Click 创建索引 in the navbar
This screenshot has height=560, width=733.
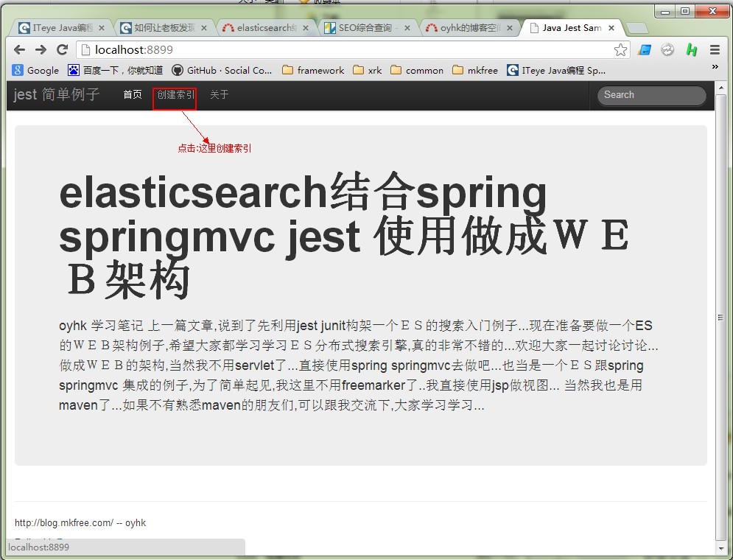[175, 94]
